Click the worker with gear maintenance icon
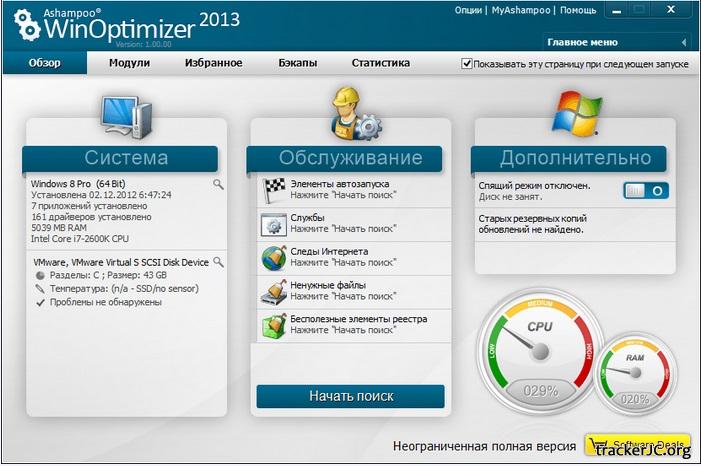This screenshot has width=701, height=466. tap(355, 114)
